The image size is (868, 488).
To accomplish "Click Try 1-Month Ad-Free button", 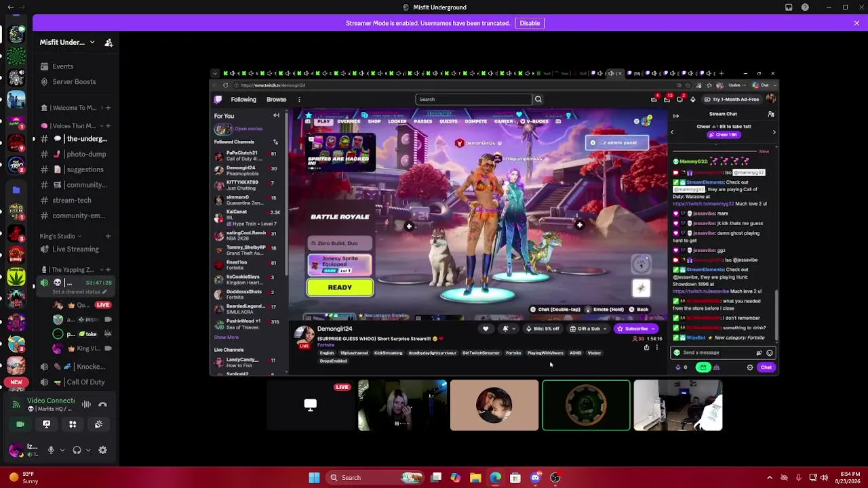I will (732, 100).
